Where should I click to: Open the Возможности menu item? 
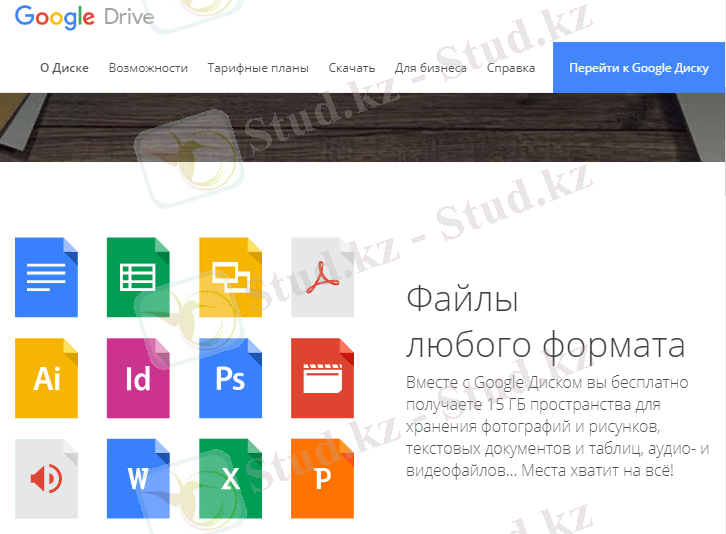pos(148,68)
